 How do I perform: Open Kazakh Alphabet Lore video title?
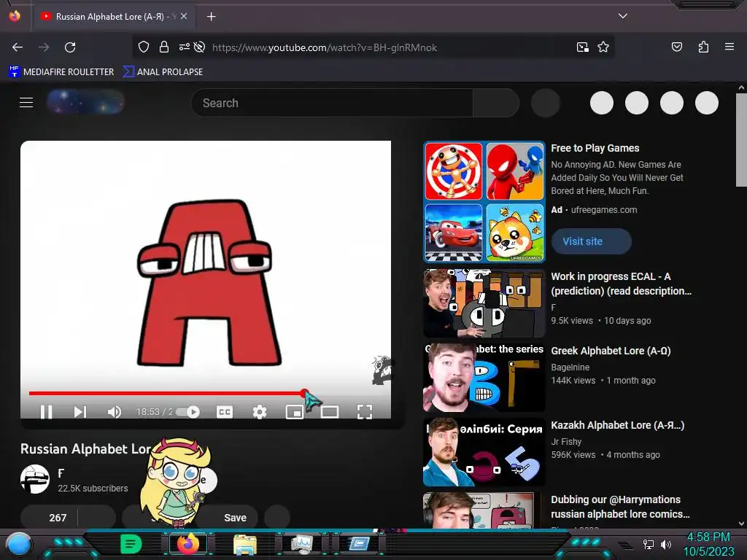pos(617,425)
